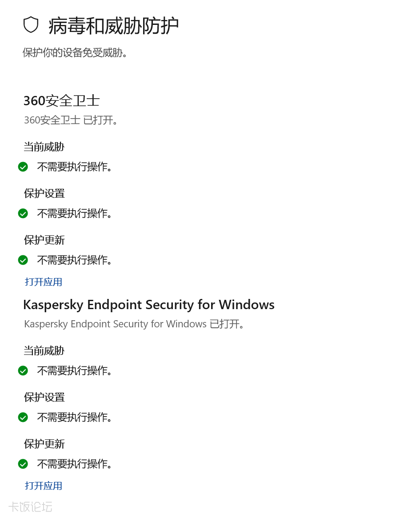Select the Kaspersky Endpoint Security for Windows heading
The height and width of the screenshot is (517, 420).
tap(149, 305)
